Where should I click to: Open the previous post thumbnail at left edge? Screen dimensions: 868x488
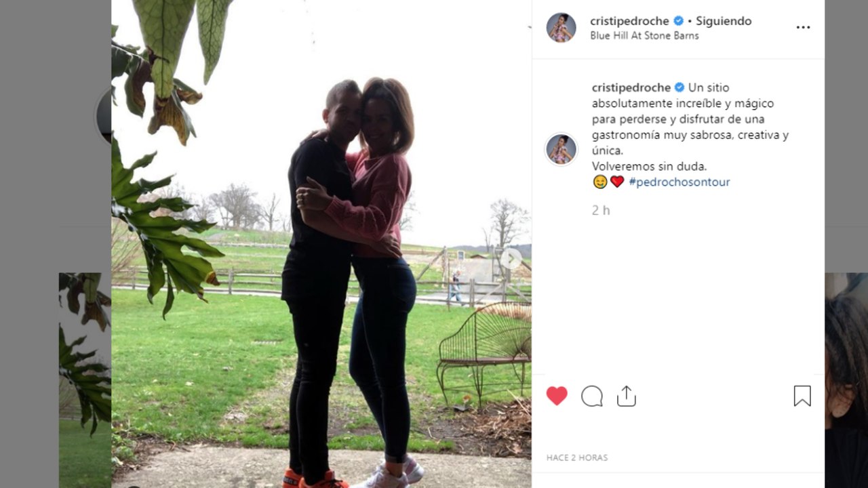pos(85,380)
